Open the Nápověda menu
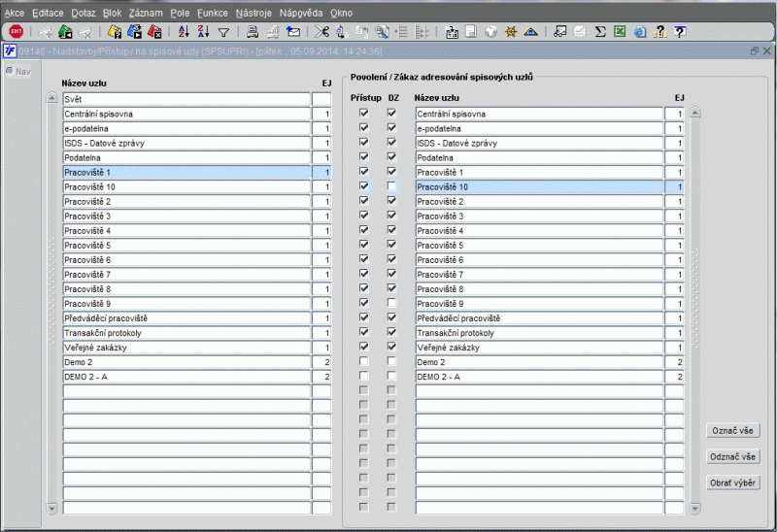This screenshot has width=777, height=532. click(x=300, y=14)
